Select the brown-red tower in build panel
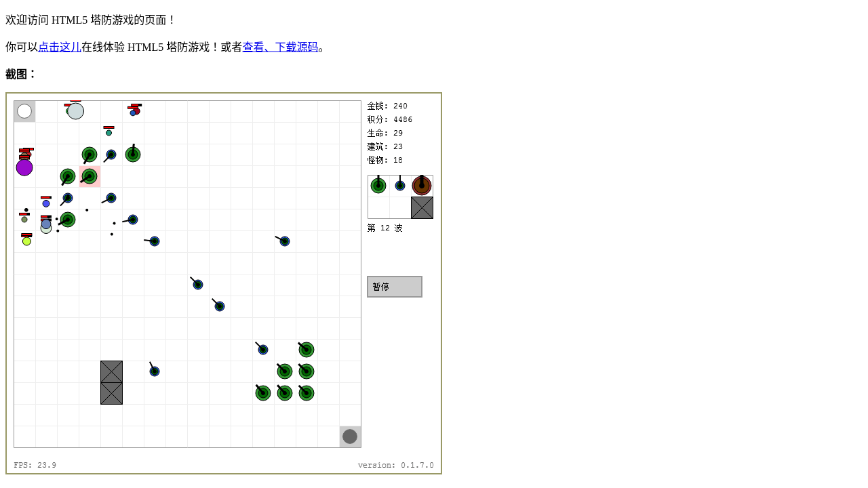868x488 pixels. [x=422, y=185]
